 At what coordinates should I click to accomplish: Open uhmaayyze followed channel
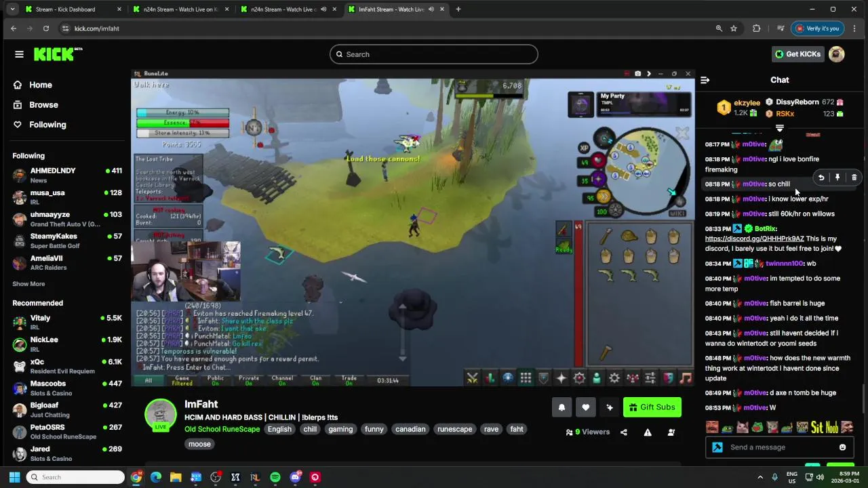click(66, 218)
